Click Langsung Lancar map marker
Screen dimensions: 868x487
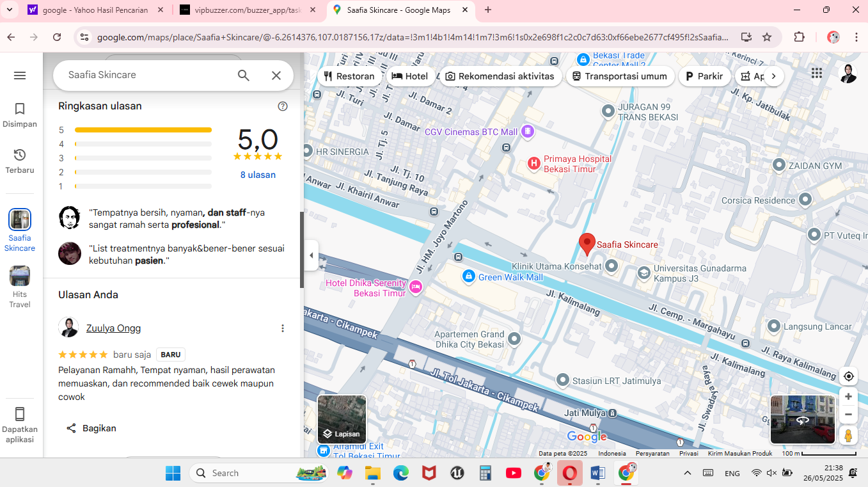pyautogui.click(x=773, y=326)
